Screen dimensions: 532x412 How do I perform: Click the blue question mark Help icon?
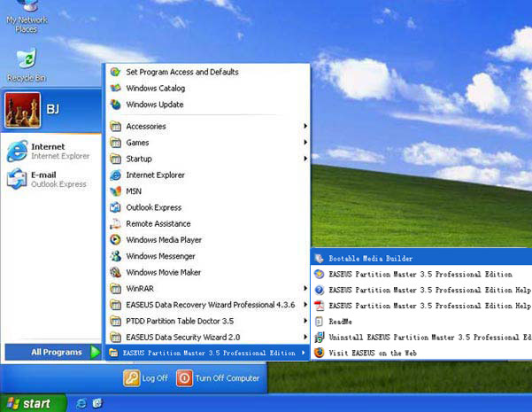(x=319, y=290)
